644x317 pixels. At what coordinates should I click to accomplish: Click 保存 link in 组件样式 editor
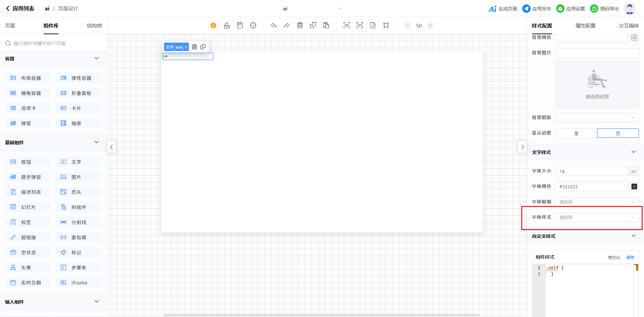coord(630,257)
